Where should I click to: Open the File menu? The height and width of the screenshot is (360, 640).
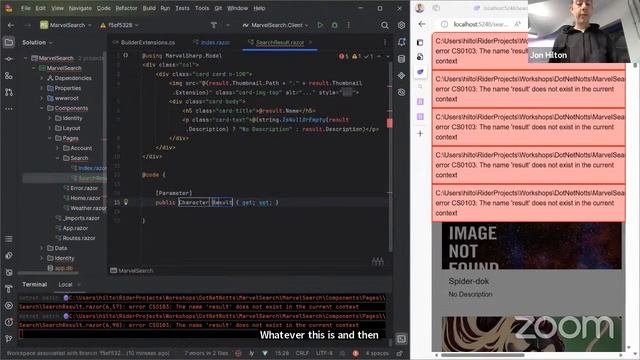click(25, 8)
